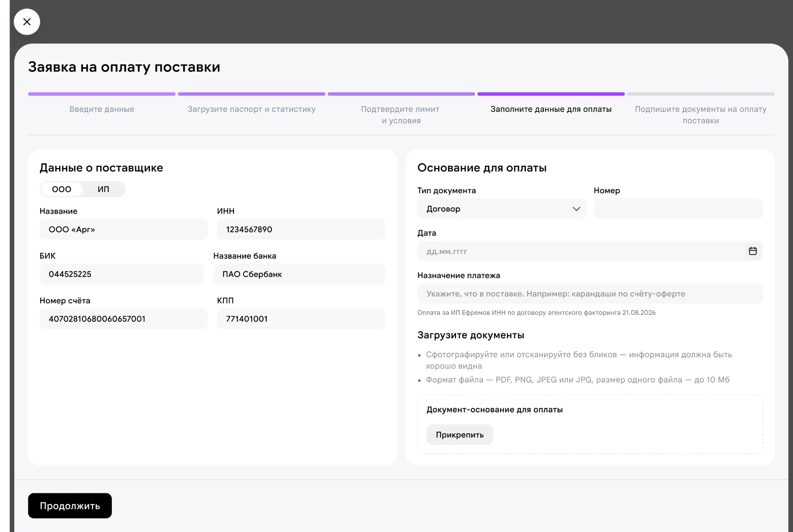Click the КПП field with 771401001

(x=301, y=319)
